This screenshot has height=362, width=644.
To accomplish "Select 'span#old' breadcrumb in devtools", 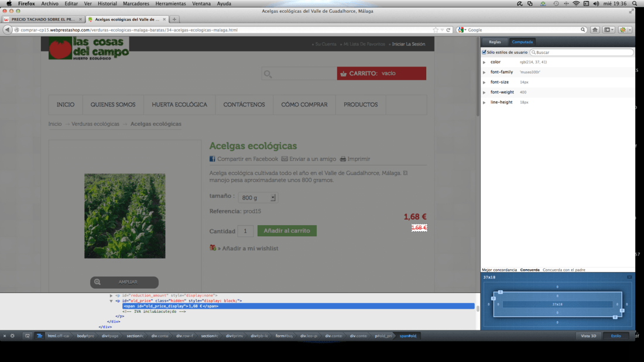I will click(407, 336).
